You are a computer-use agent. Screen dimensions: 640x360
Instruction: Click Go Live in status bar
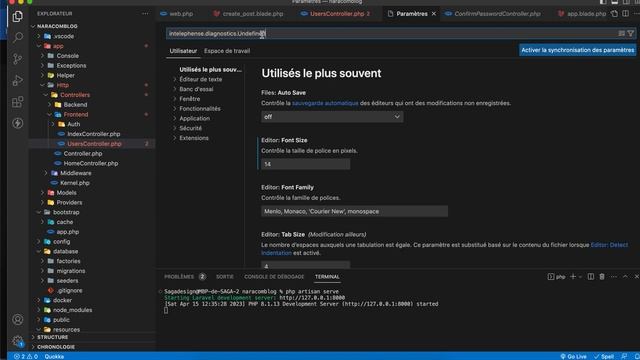pyautogui.click(x=573, y=356)
